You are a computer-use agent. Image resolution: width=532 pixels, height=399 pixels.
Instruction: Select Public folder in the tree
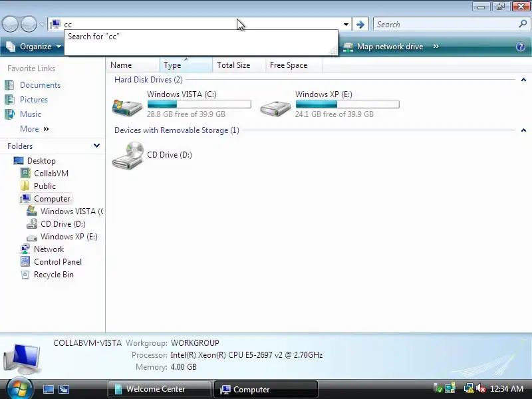45,186
